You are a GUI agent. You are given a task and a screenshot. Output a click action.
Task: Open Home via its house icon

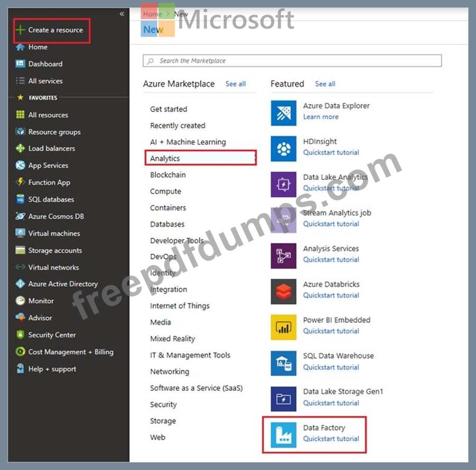[x=20, y=47]
